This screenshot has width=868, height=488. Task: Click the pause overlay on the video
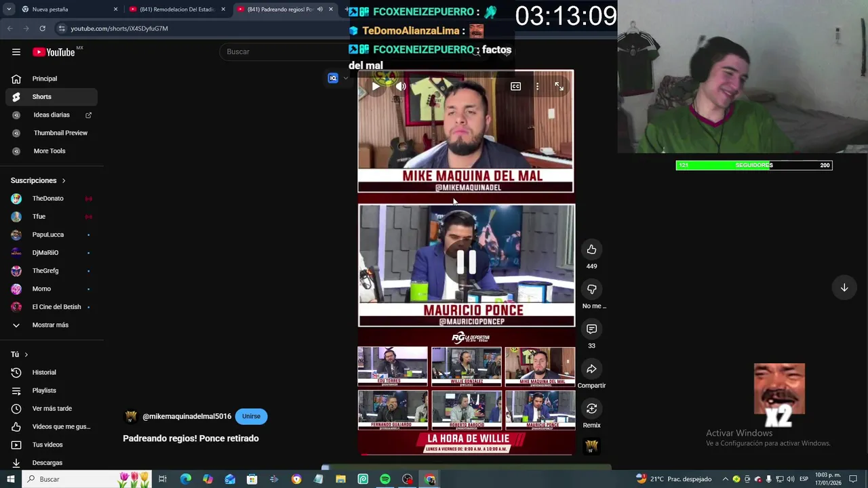tap(467, 262)
